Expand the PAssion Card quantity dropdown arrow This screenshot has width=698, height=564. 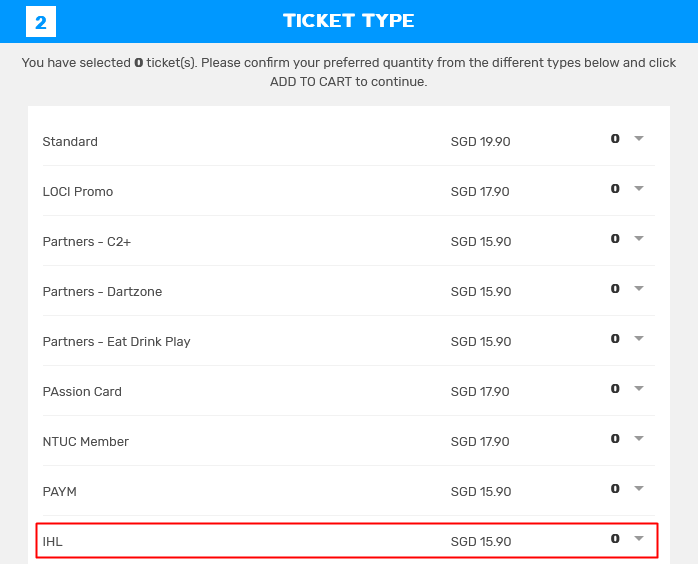pos(639,389)
